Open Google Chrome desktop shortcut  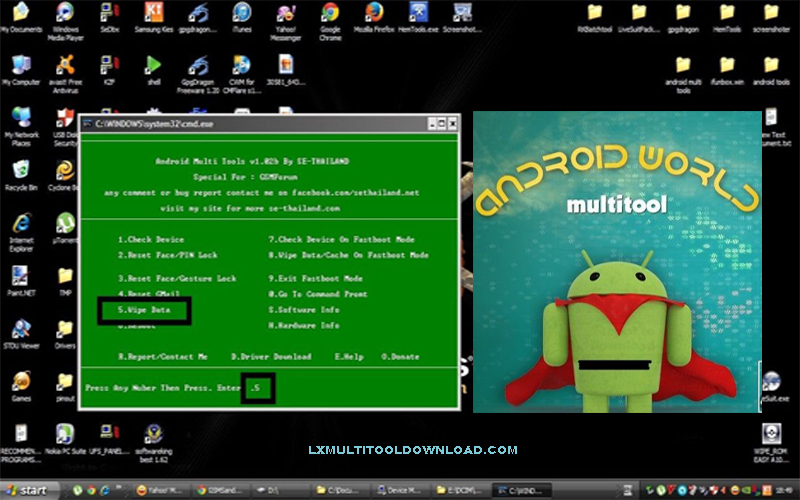(330, 21)
